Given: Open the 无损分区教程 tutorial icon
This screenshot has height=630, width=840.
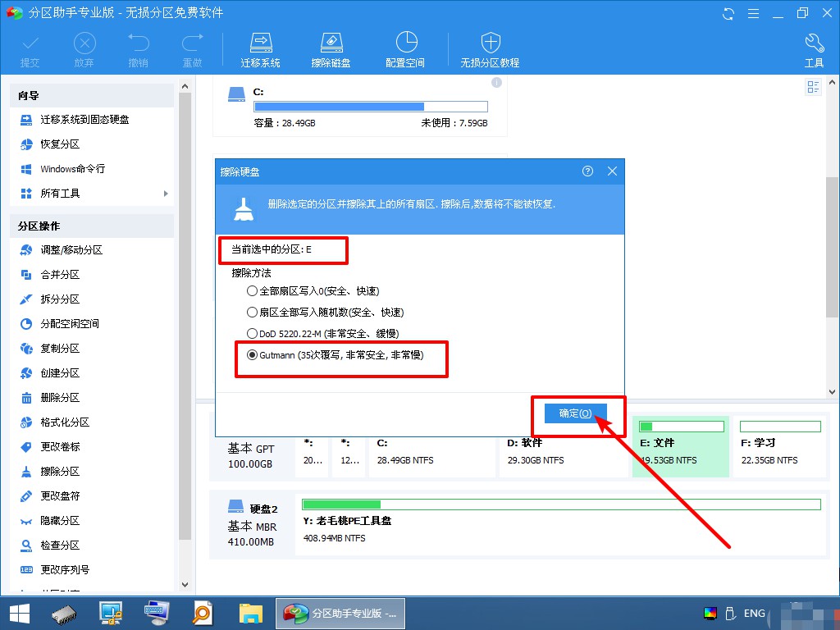Looking at the screenshot, I should 491,51.
